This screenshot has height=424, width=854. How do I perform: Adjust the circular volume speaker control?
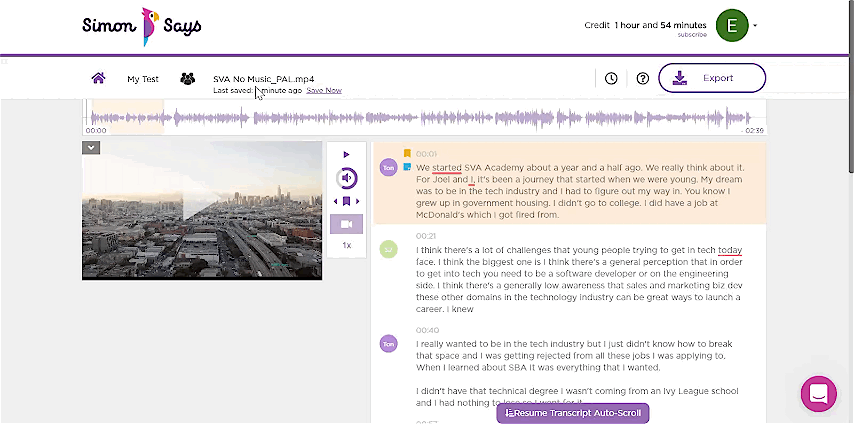point(346,178)
